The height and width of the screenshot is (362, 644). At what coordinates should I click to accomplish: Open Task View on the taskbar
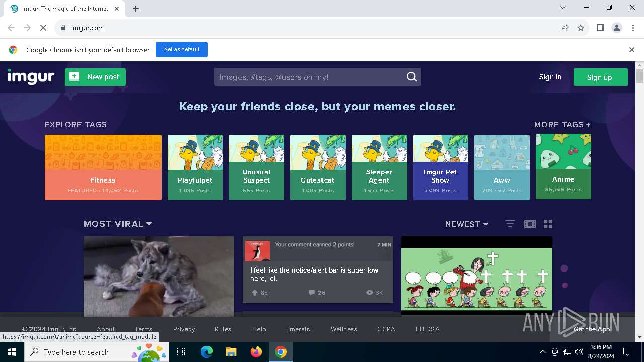coord(181,352)
